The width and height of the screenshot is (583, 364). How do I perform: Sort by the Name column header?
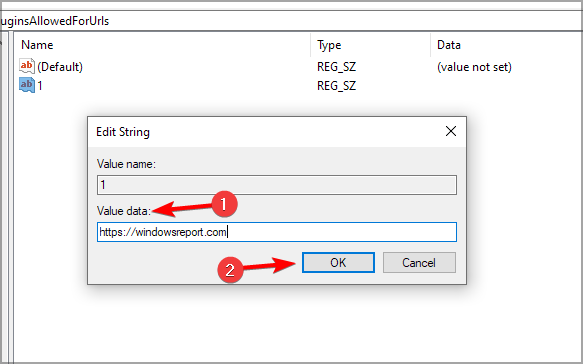(x=37, y=45)
